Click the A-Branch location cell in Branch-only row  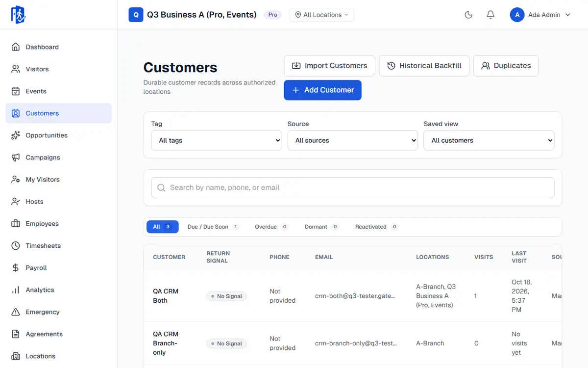[430, 343]
